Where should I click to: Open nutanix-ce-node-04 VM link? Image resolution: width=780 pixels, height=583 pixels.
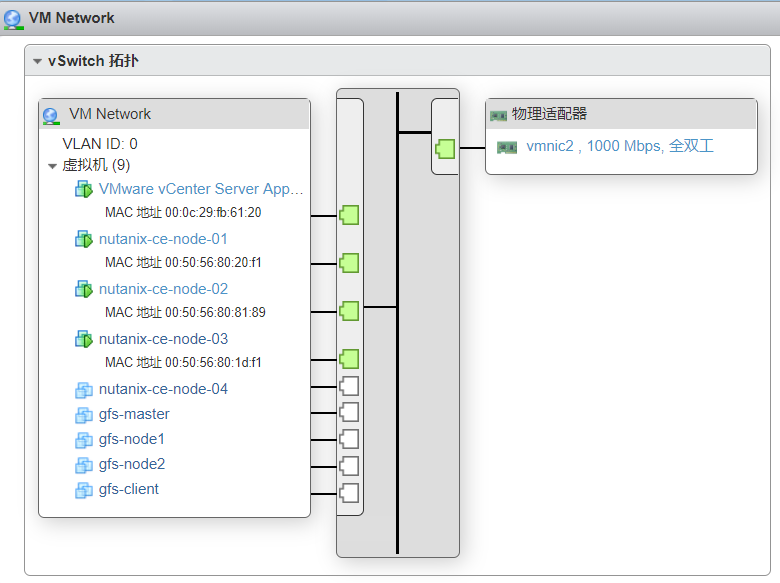163,389
